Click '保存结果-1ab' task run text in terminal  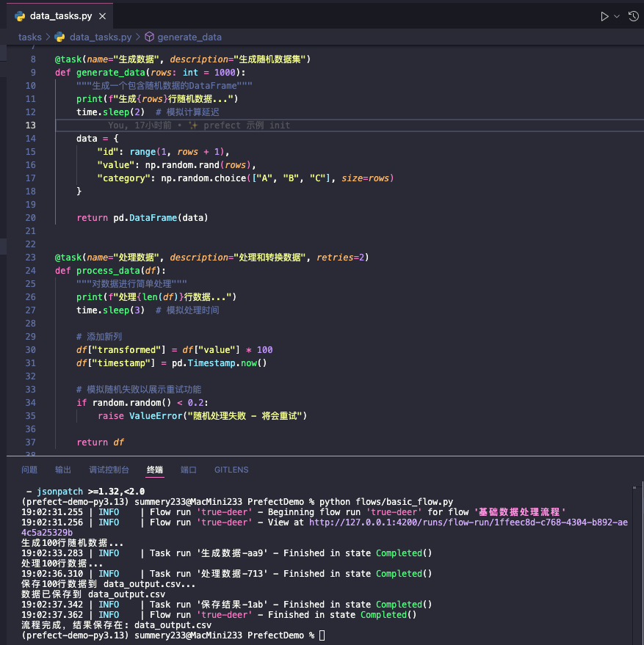(232, 605)
